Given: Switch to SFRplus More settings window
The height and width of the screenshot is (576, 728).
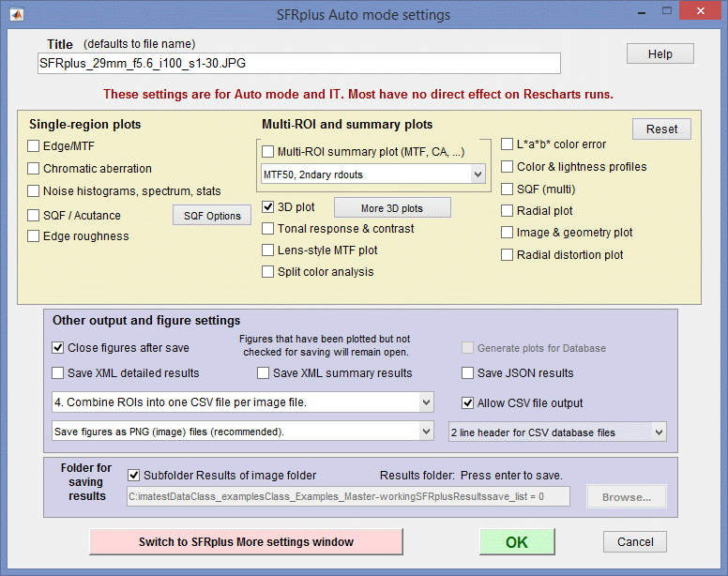Looking at the screenshot, I should (x=246, y=541).
